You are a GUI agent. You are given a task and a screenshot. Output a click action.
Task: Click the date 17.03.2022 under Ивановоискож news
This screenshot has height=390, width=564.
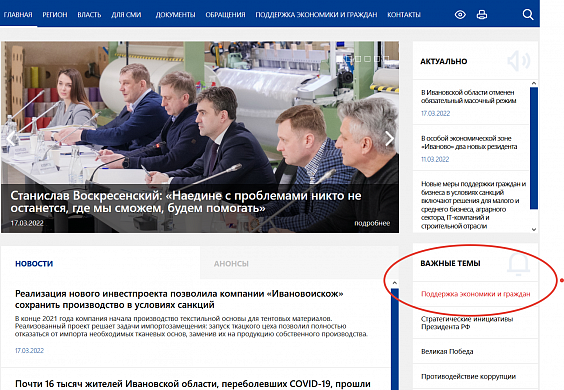pos(29,350)
